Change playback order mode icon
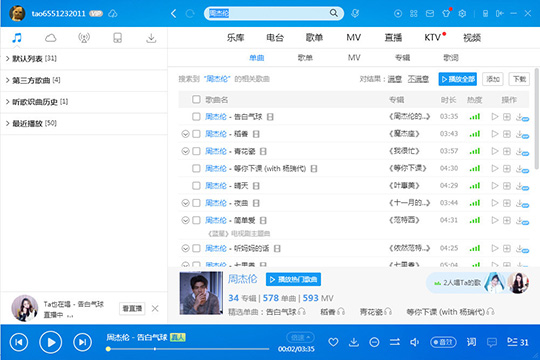Screen dimensions: 540x360 click(x=395, y=342)
